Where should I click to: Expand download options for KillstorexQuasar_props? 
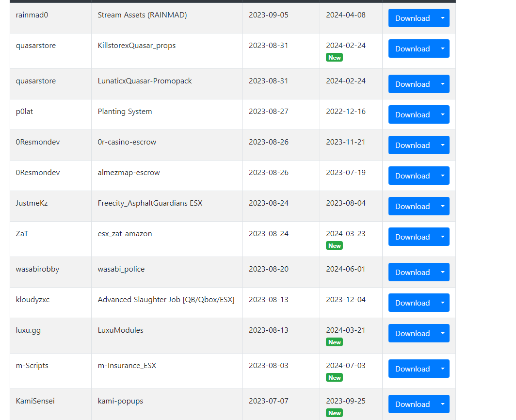click(x=443, y=48)
